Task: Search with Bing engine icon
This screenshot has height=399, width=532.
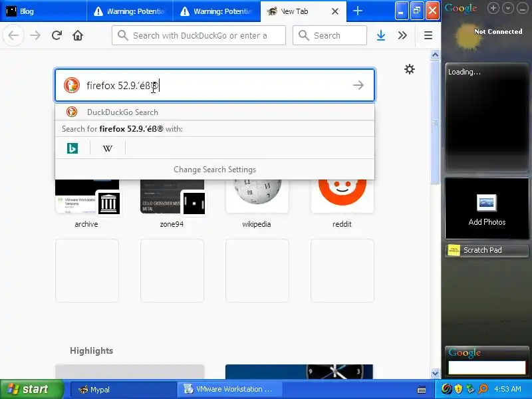Action: [72, 148]
